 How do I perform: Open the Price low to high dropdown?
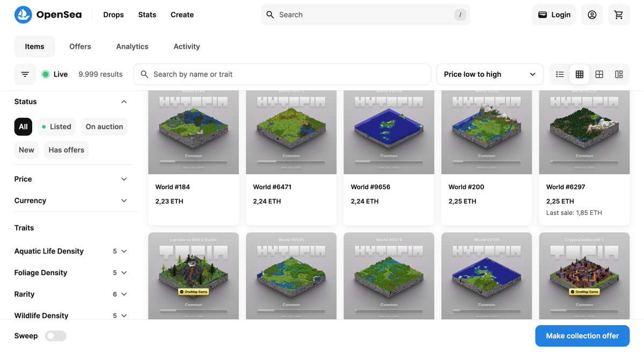click(x=491, y=74)
